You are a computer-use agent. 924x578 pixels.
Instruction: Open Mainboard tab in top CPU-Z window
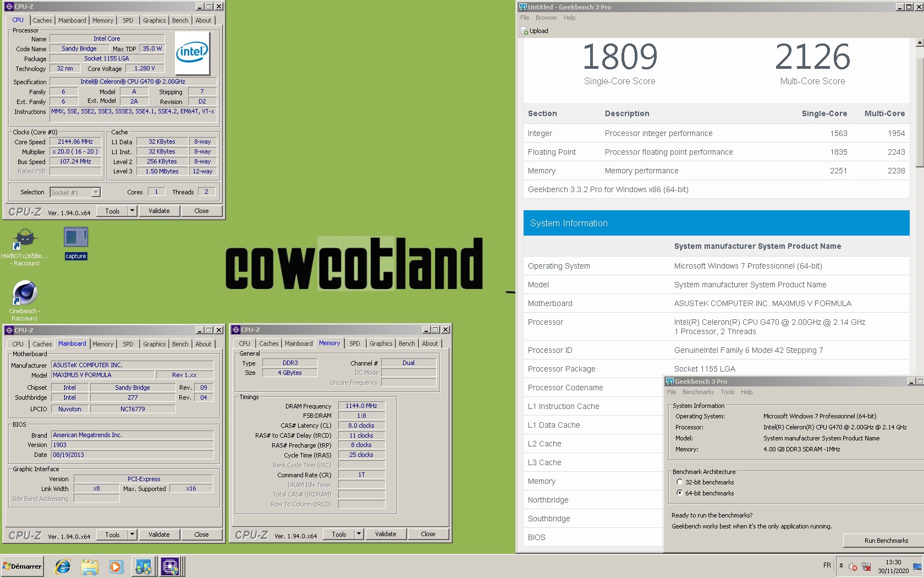coord(72,20)
